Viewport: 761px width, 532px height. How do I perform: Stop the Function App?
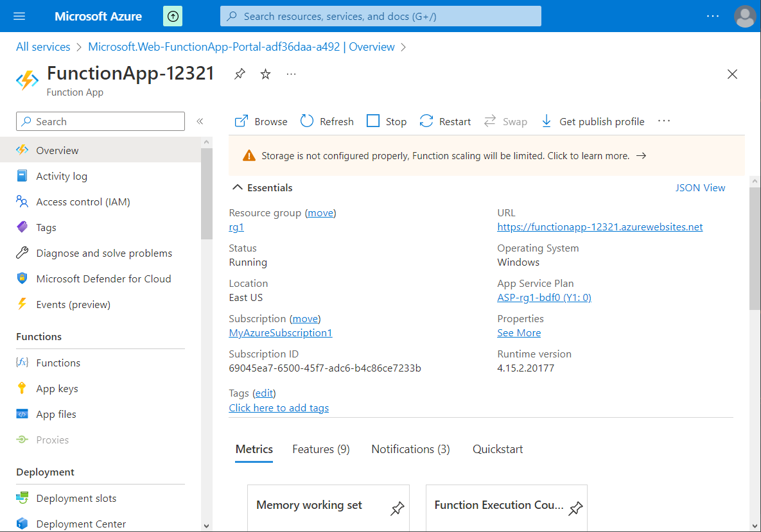pyautogui.click(x=387, y=121)
